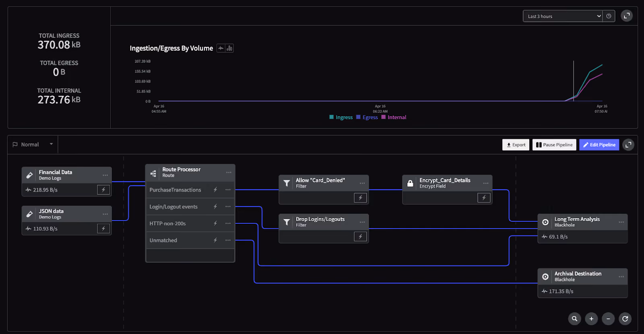Reset the pipeline canvas view
This screenshot has width=644, height=334.
[x=625, y=319]
